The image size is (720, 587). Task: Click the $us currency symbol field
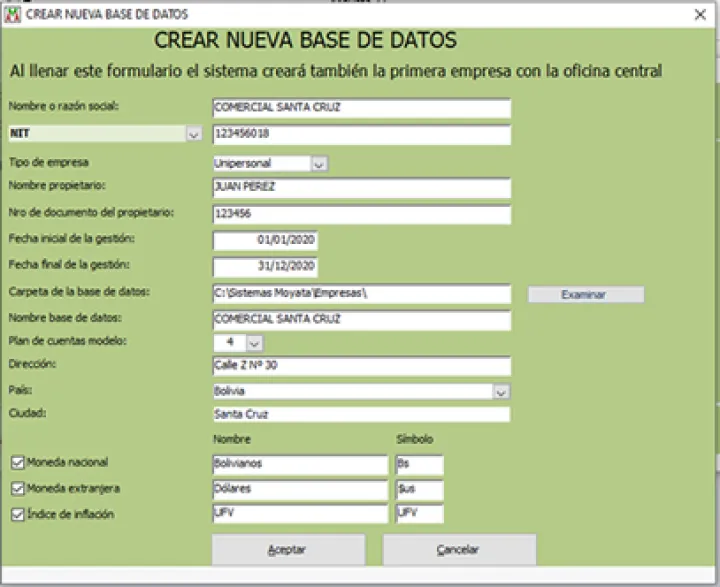419,489
